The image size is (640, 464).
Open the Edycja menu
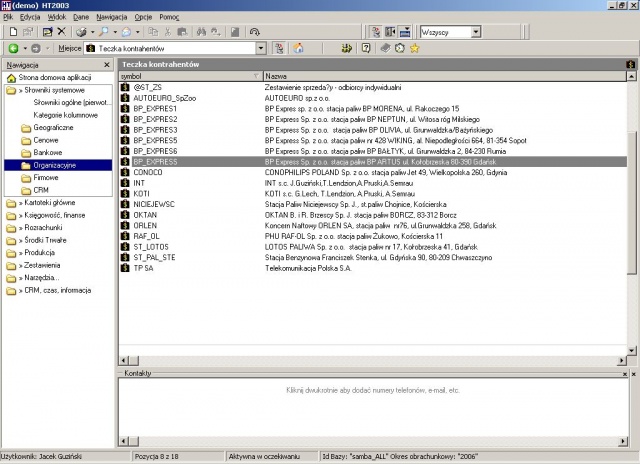tap(30, 17)
